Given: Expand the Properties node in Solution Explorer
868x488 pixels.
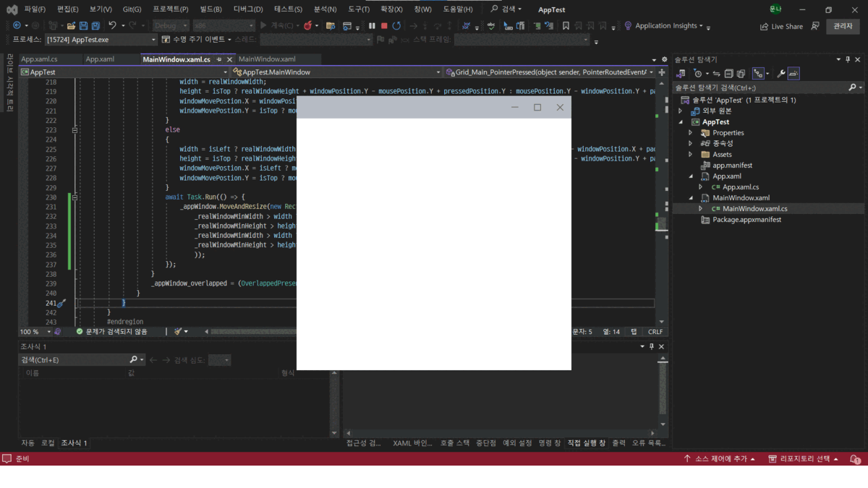Looking at the screenshot, I should tap(691, 133).
